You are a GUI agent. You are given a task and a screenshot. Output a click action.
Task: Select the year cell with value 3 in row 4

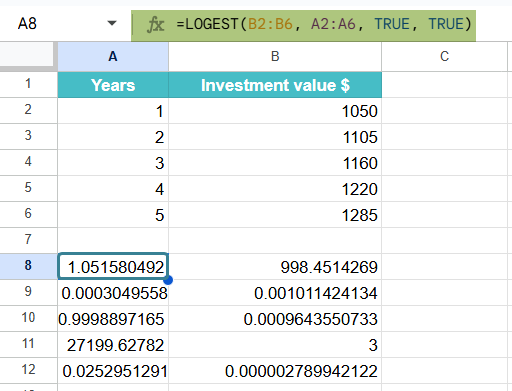click(113, 163)
